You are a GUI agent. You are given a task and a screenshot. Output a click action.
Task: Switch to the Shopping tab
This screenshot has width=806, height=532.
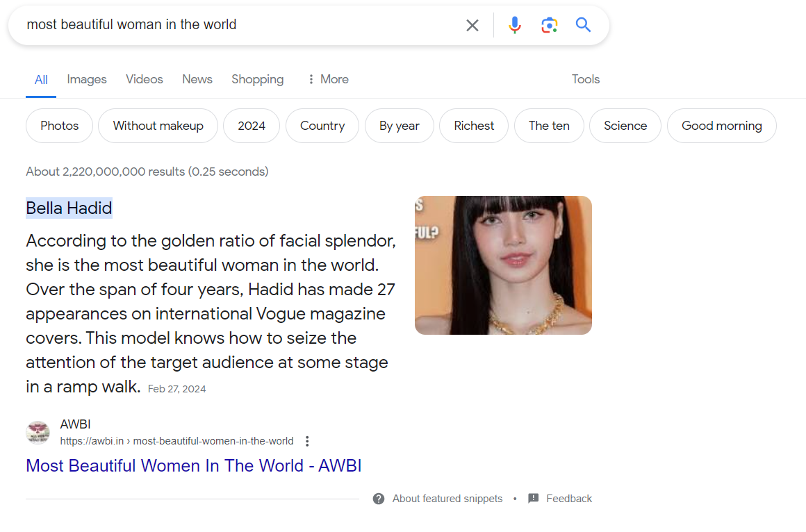point(258,79)
